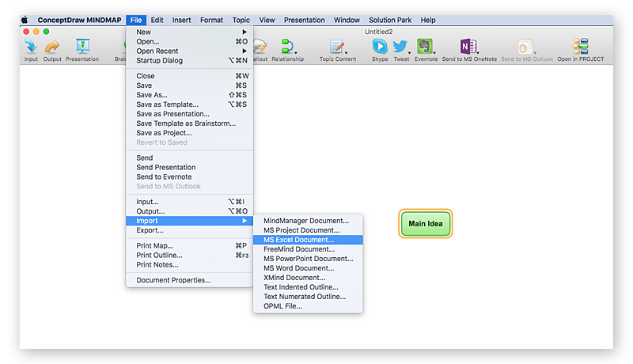Viewport: 633px width, 364px height.
Task: Open the Insert menu
Action: point(182,20)
